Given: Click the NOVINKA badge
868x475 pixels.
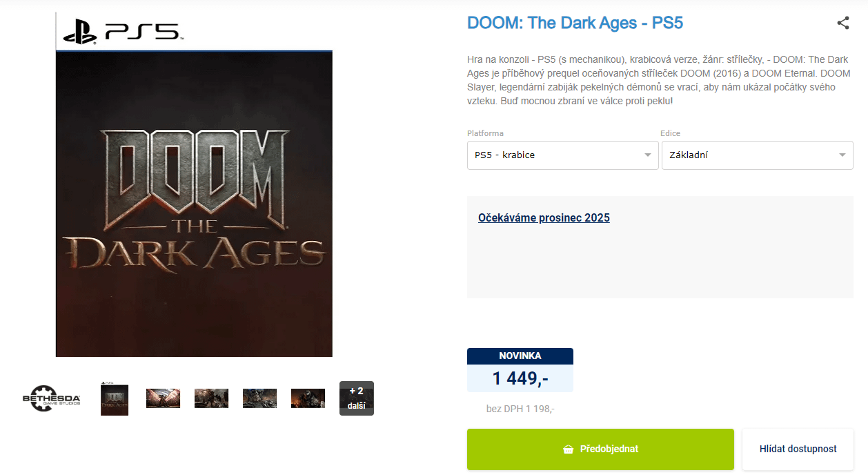Looking at the screenshot, I should pyautogui.click(x=520, y=356).
